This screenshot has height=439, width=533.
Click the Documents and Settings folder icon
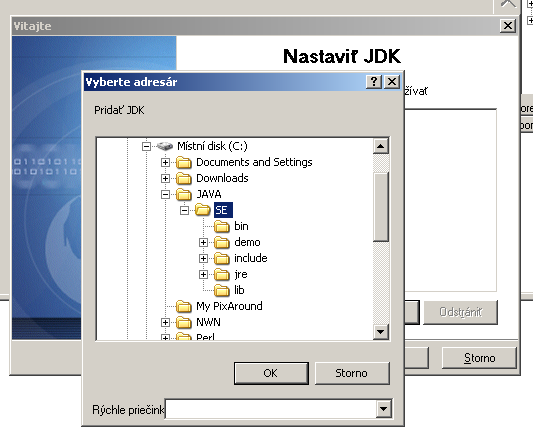point(184,162)
